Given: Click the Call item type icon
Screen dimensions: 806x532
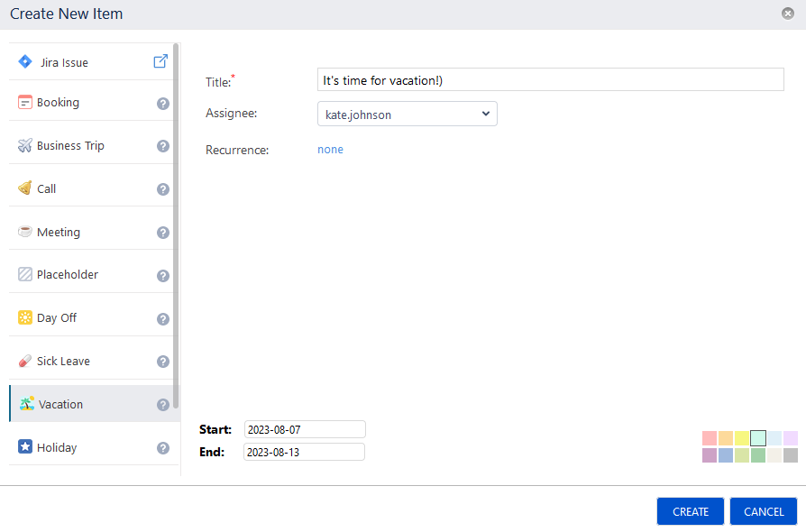Looking at the screenshot, I should (x=24, y=188).
